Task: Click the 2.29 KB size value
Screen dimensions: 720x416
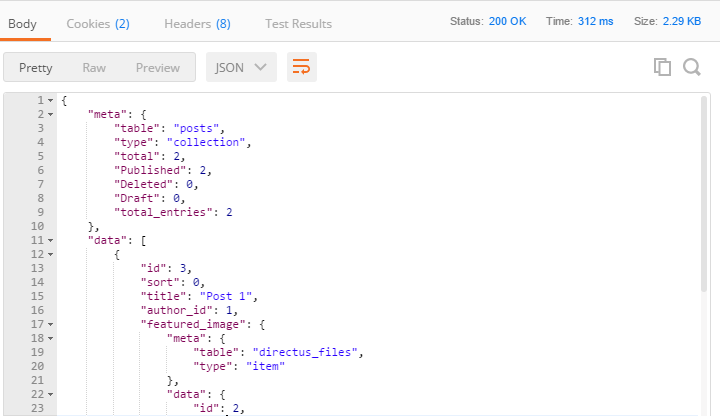Action: [x=681, y=21]
